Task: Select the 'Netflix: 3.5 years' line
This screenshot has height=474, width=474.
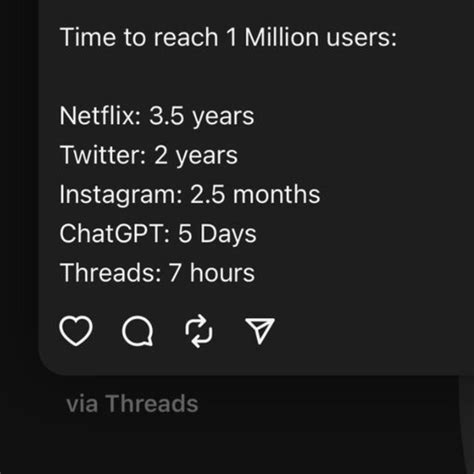Action: (x=157, y=116)
